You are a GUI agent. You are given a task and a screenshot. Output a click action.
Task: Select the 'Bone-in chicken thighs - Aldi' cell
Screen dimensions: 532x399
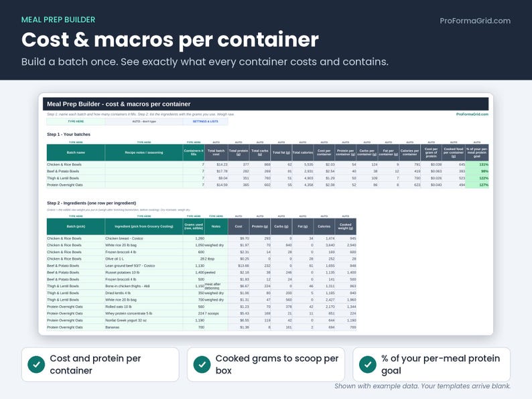[144, 286]
